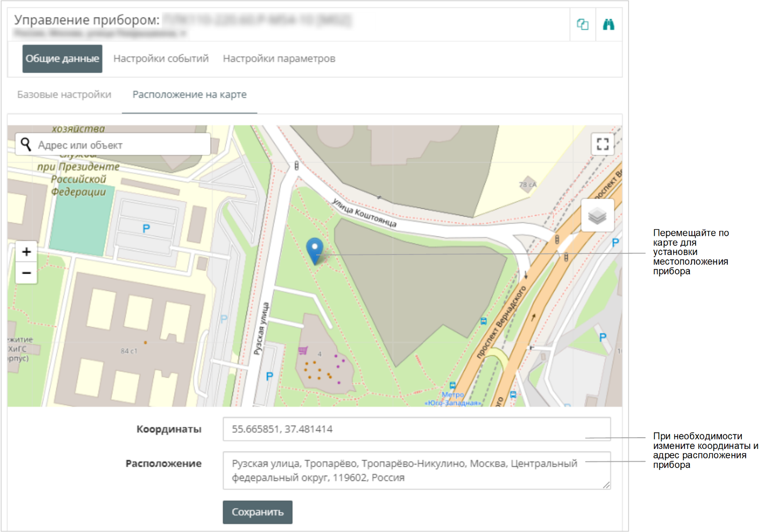Screen dimensions: 767x532
Task: Open the map layers switcher
Action: tap(597, 215)
